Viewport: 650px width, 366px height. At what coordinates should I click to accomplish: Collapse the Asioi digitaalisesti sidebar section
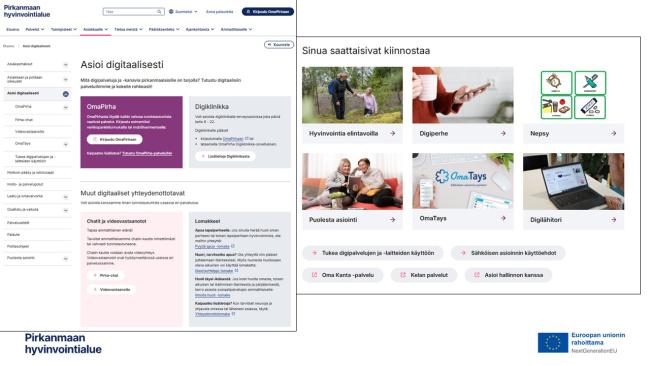coord(65,94)
